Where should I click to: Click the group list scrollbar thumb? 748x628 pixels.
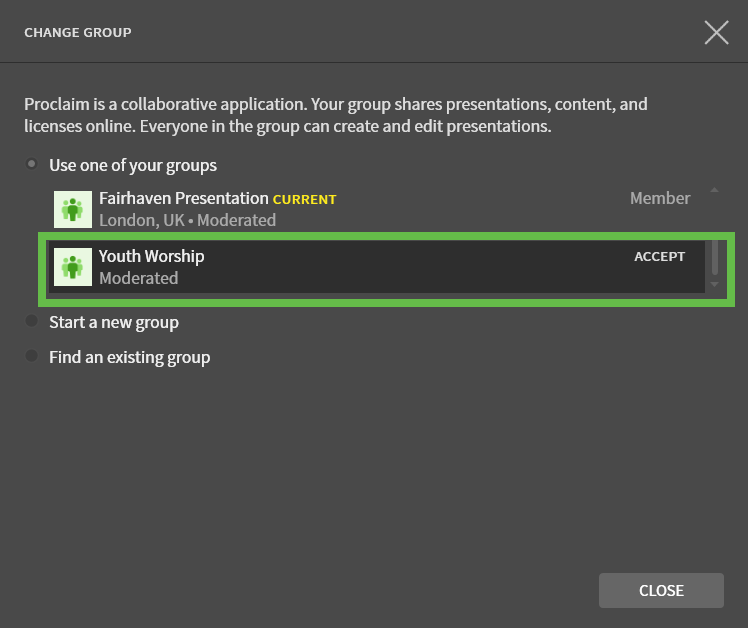pyautogui.click(x=715, y=258)
